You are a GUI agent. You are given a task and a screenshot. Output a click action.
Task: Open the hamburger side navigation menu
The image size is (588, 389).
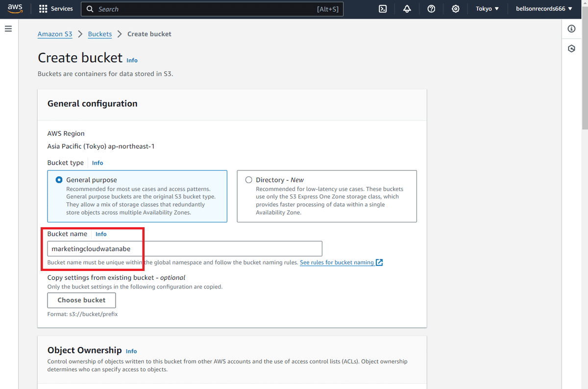click(x=8, y=29)
